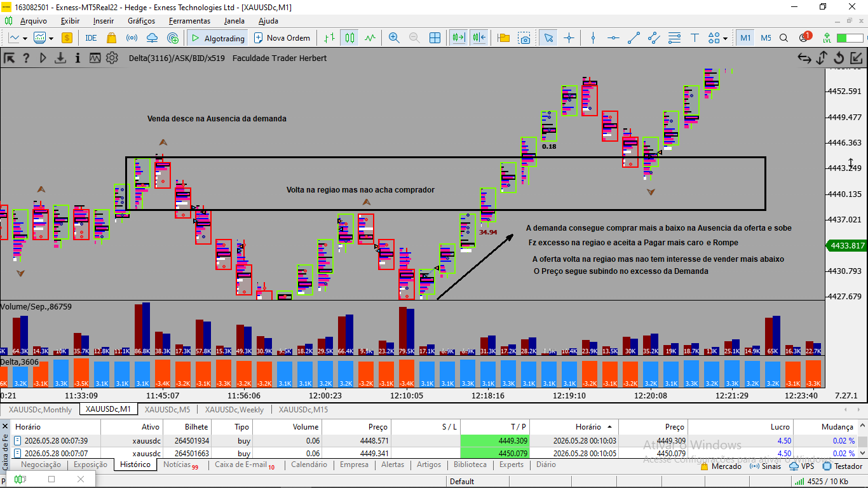This screenshot has width=868, height=488.
Task: Toggle Algotrading on or off
Action: click(x=216, y=38)
